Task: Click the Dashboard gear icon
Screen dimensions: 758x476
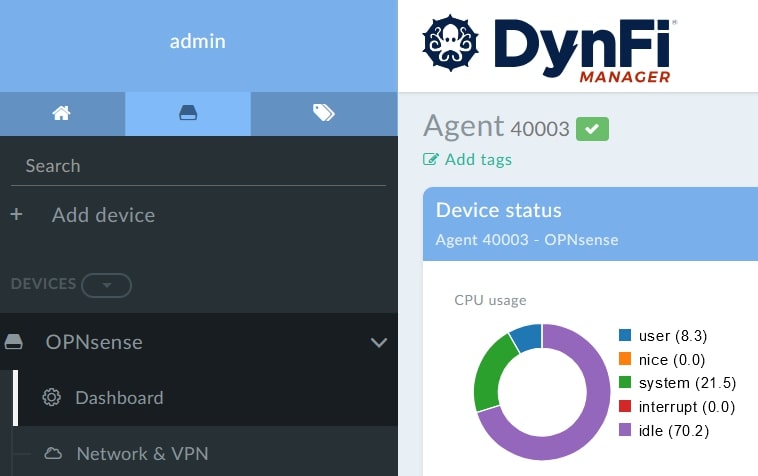Action: pyautogui.click(x=52, y=397)
